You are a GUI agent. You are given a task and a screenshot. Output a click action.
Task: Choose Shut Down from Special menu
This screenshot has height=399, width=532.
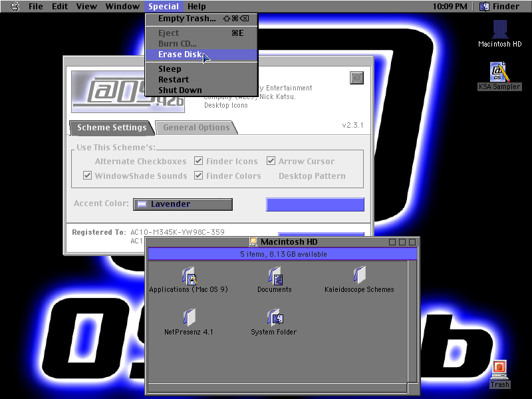201,90
